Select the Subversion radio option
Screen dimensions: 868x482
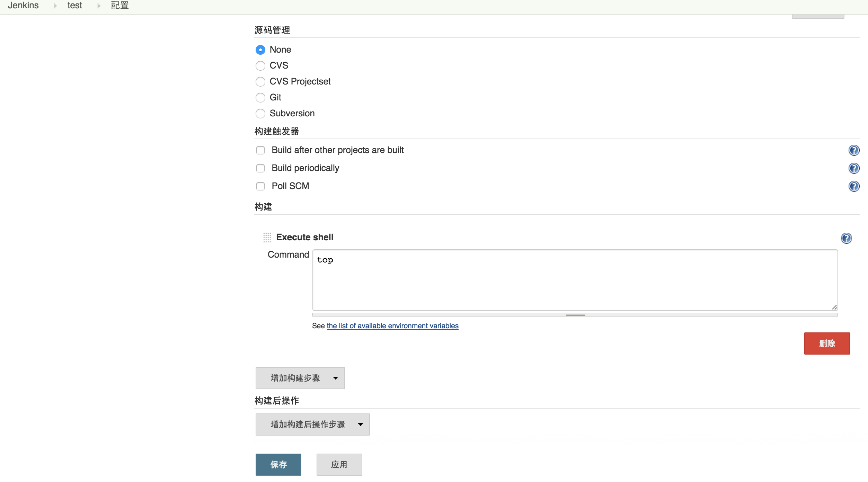260,114
